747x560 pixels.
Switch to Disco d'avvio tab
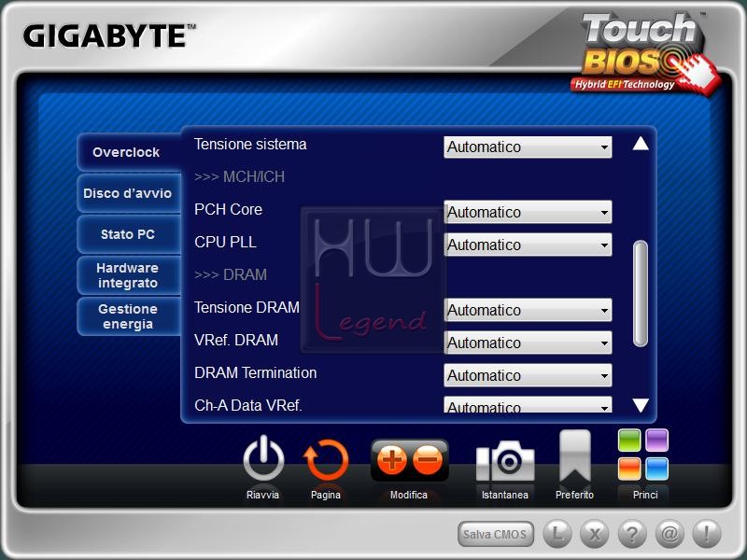click(x=129, y=193)
